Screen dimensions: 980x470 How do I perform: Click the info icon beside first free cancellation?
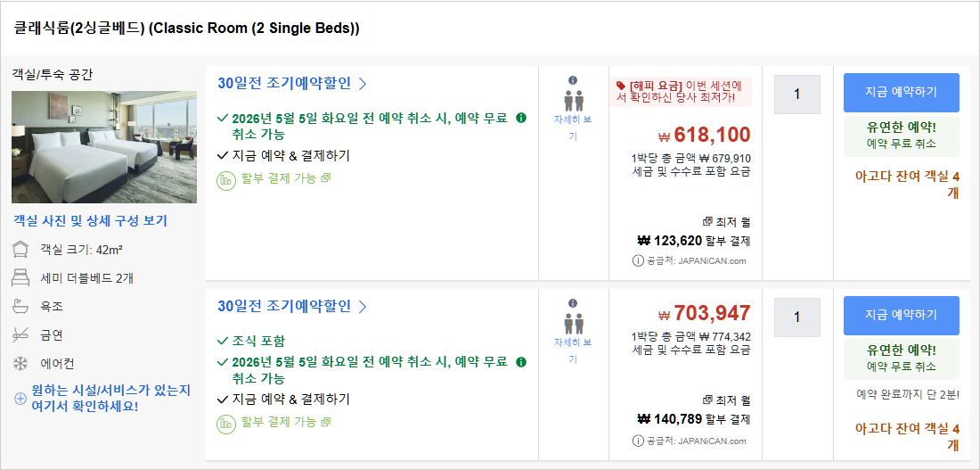522,118
